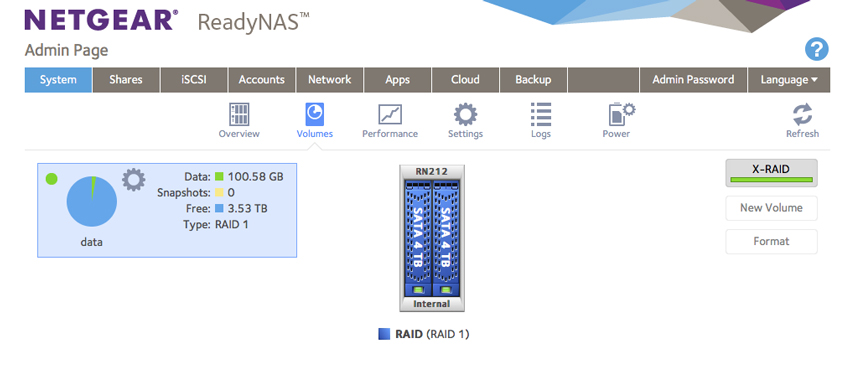Click the blue Free color swatch

pos(219,208)
